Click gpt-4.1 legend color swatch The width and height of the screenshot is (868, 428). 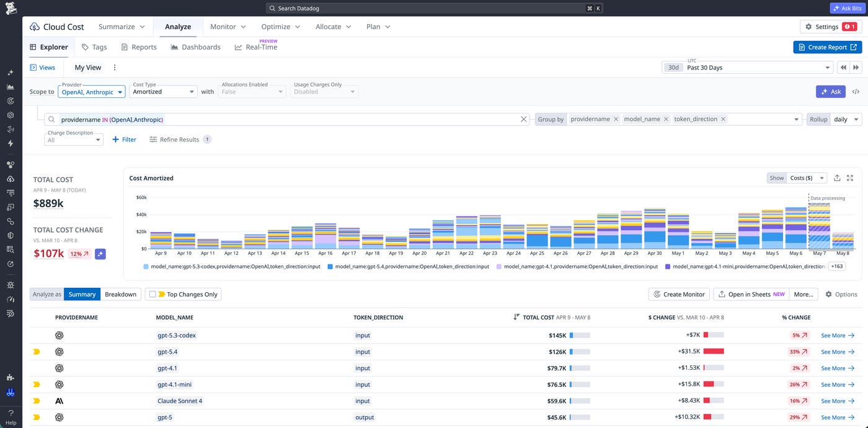click(x=498, y=266)
